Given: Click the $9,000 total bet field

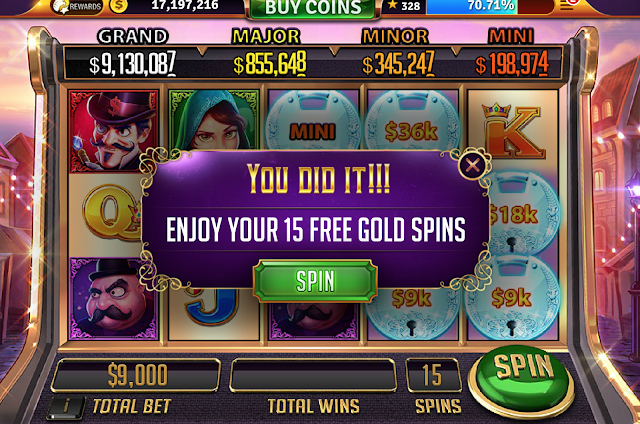Looking at the screenshot, I should pos(136,375).
